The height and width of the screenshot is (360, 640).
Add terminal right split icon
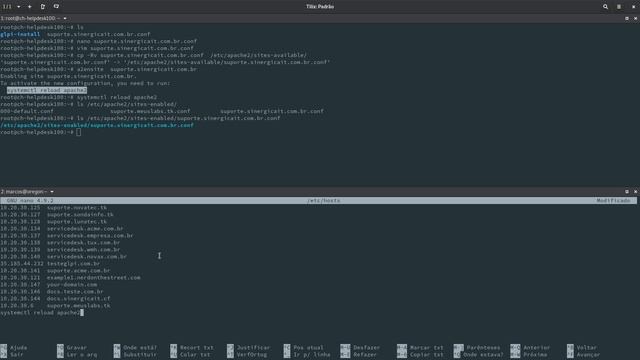click(x=43, y=7)
